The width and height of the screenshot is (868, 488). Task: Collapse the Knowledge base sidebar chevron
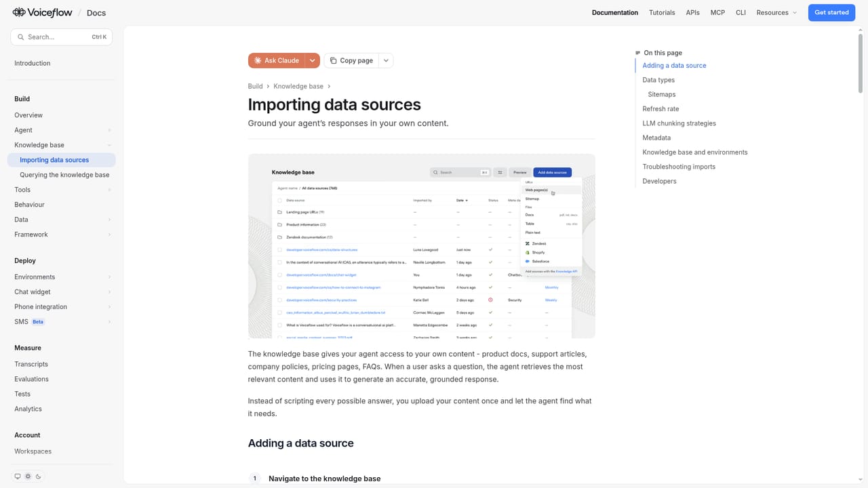click(109, 145)
